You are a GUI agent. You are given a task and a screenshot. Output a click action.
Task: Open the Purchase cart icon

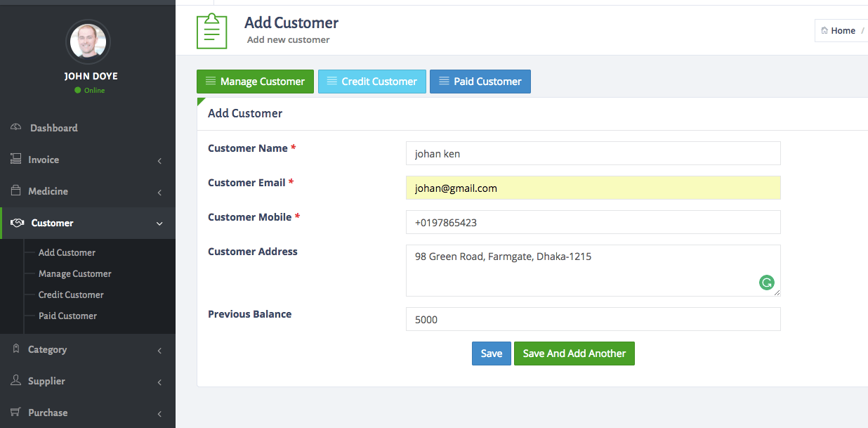coord(15,412)
